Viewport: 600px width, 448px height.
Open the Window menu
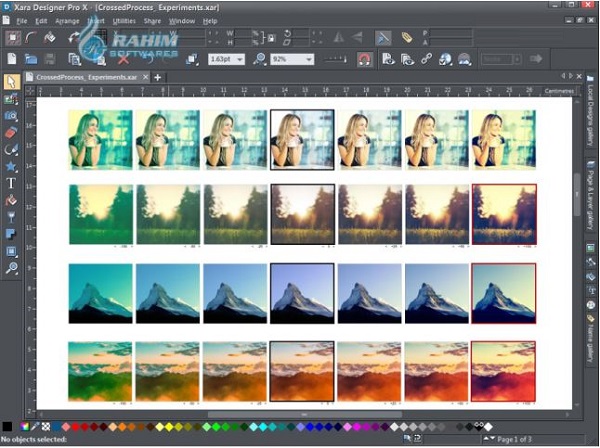pyautogui.click(x=182, y=21)
